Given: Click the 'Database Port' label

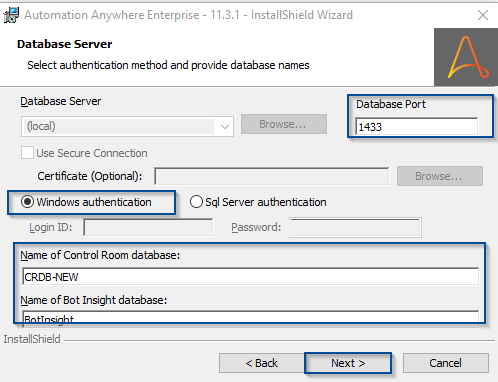Looking at the screenshot, I should tap(391, 104).
